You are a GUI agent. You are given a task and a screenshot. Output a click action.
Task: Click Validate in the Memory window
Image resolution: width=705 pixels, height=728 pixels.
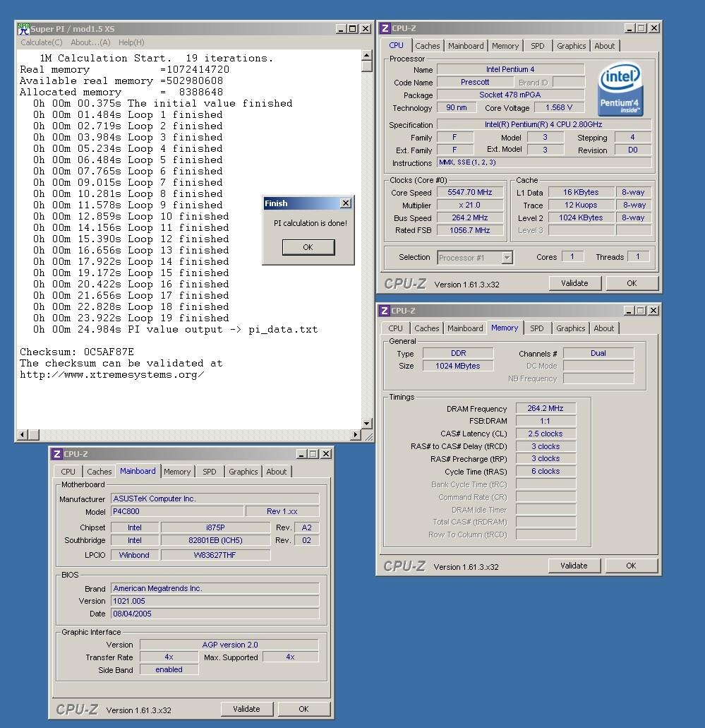tap(574, 566)
